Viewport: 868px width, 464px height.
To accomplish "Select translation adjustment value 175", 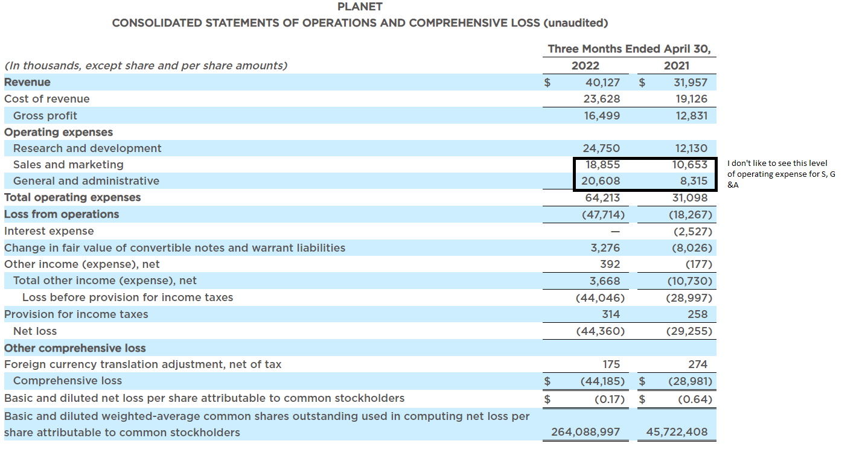I will click(x=611, y=364).
